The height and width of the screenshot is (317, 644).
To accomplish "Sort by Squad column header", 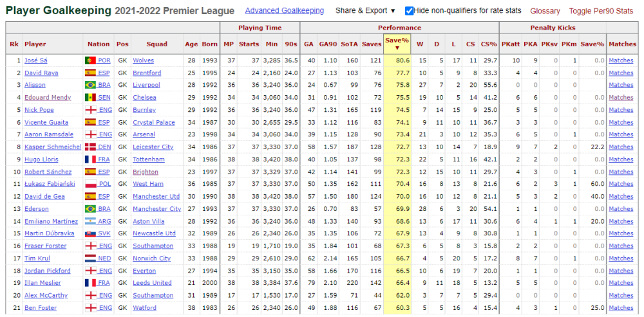I will (x=156, y=44).
